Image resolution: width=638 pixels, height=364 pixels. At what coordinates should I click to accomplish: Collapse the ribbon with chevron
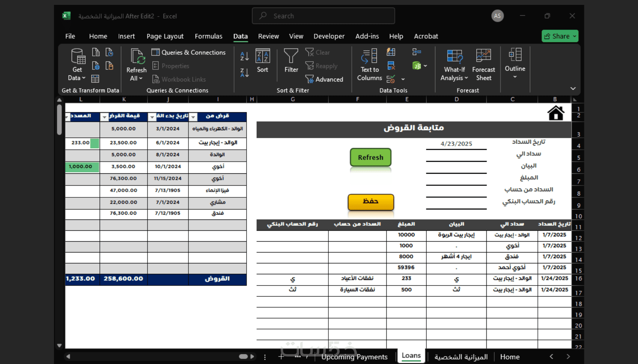coord(573,89)
